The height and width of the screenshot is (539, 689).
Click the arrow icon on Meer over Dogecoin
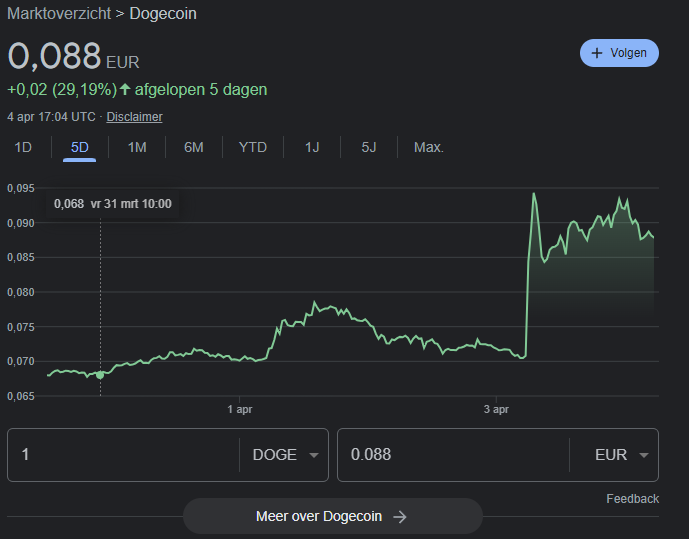[x=400, y=517]
